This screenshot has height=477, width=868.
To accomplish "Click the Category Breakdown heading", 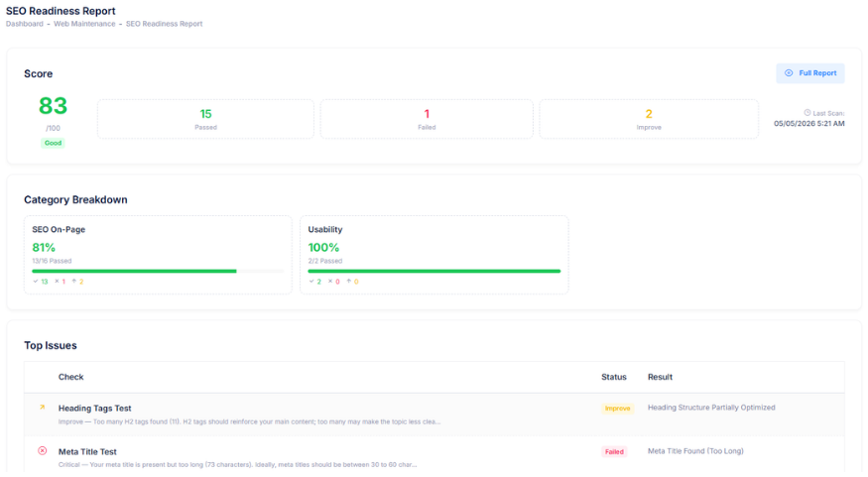I will pos(75,199).
